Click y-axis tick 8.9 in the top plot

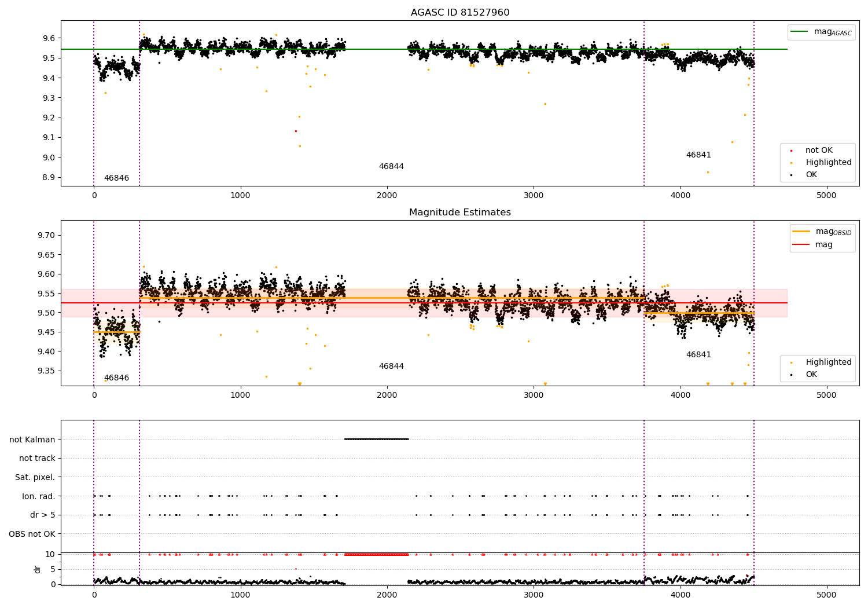click(x=49, y=178)
